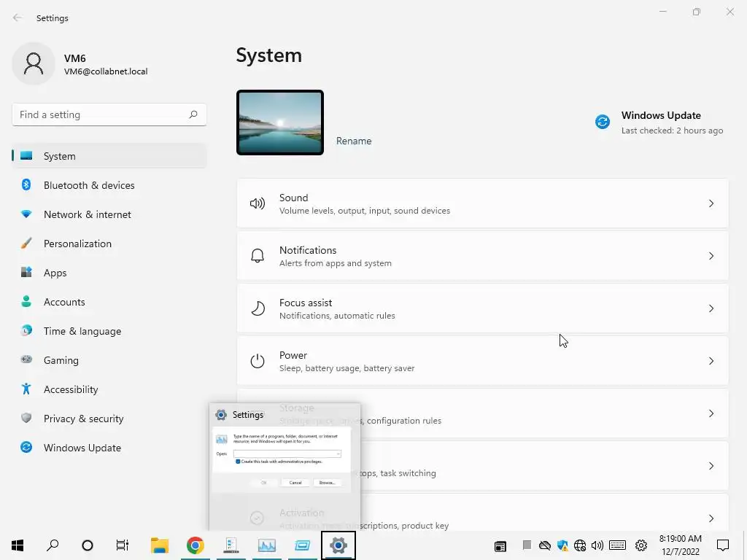Open the Run-style window taskbar app

coord(302,545)
